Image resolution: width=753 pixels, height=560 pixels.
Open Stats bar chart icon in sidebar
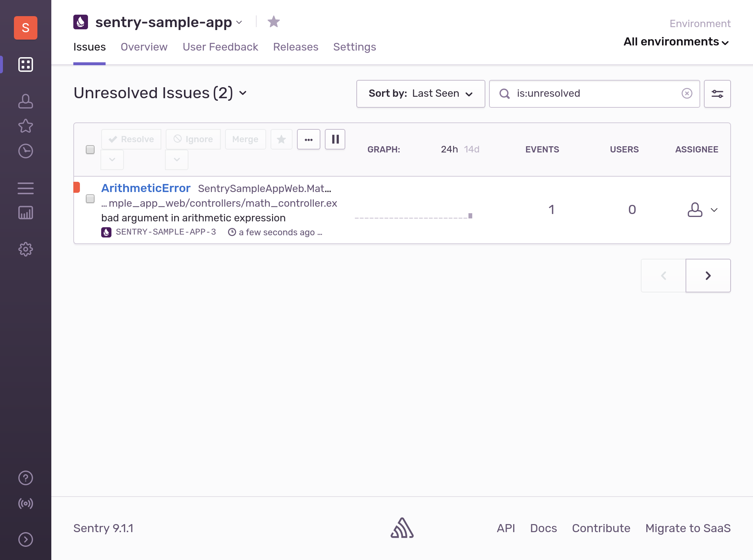pyautogui.click(x=26, y=213)
